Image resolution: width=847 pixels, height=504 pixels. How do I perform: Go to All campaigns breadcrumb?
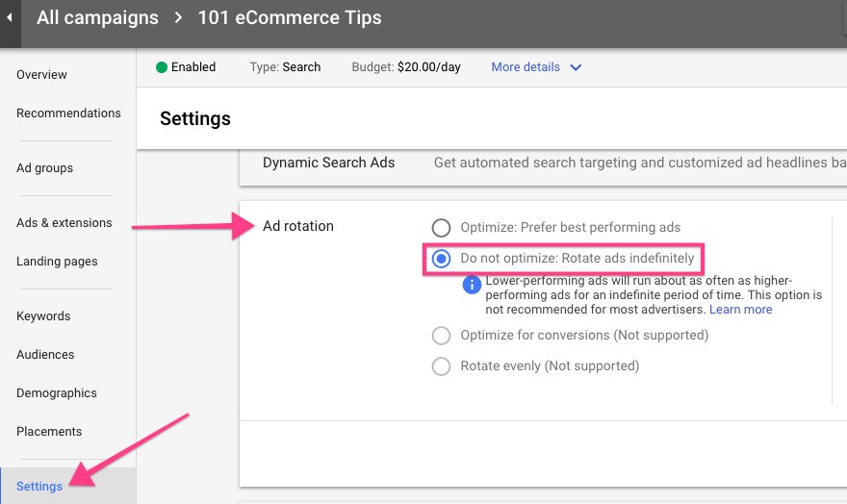tap(98, 18)
